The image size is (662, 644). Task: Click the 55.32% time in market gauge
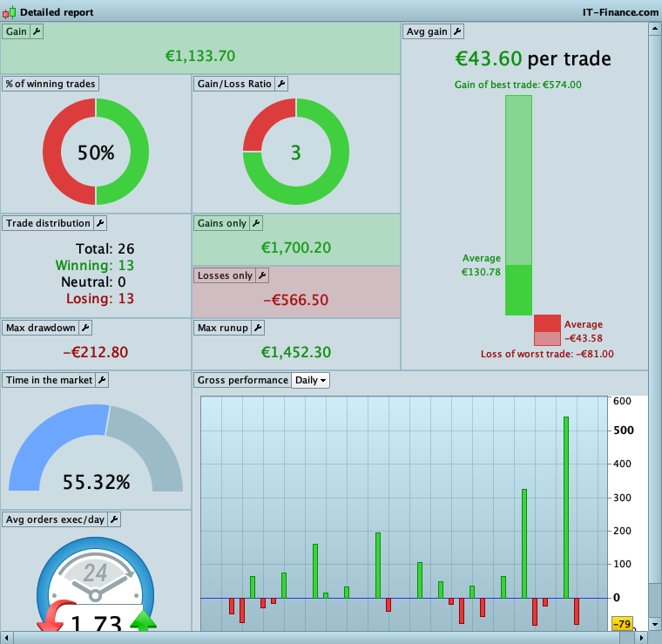tap(96, 448)
